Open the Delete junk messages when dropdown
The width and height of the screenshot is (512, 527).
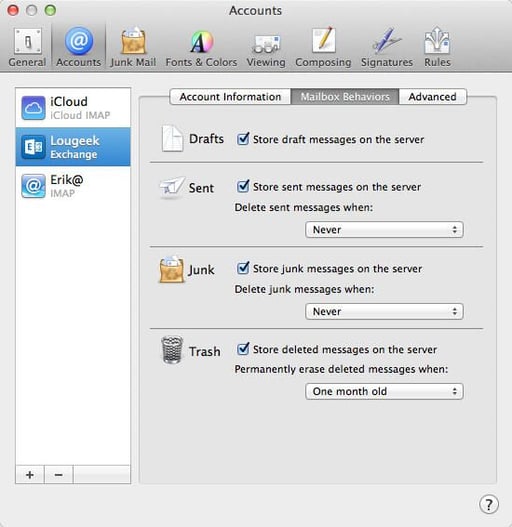[x=384, y=311]
